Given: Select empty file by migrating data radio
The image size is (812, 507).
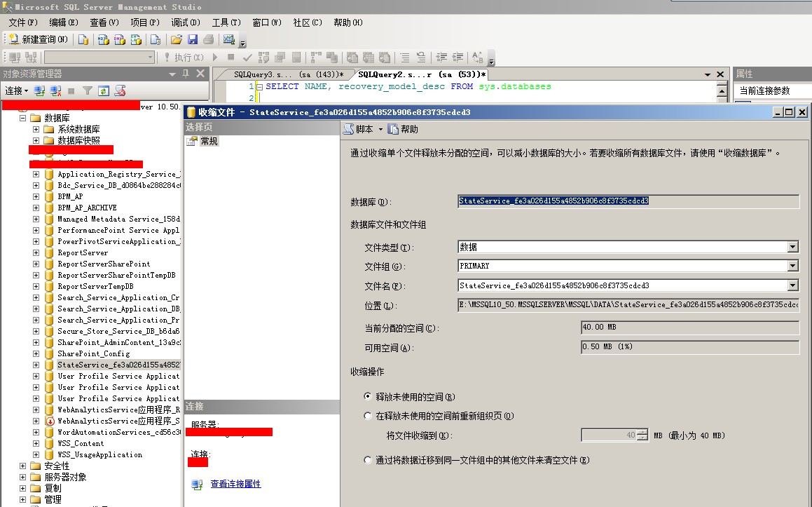Looking at the screenshot, I should point(368,460).
